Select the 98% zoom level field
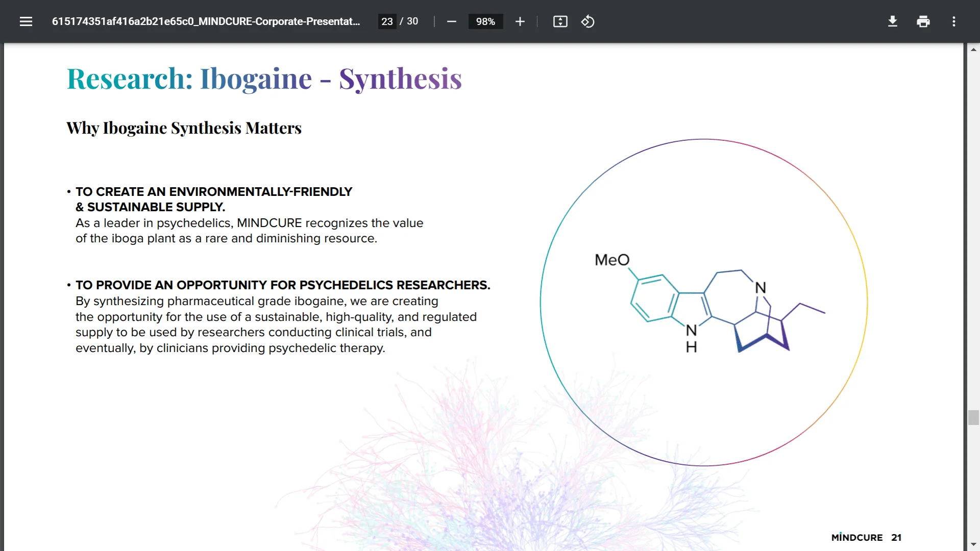This screenshot has height=551, width=980. [485, 21]
